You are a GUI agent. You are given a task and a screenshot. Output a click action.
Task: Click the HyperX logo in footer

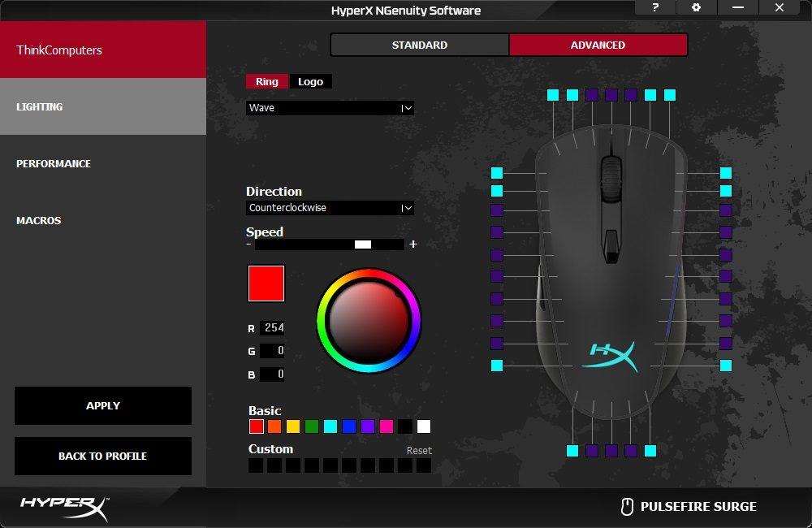65,509
